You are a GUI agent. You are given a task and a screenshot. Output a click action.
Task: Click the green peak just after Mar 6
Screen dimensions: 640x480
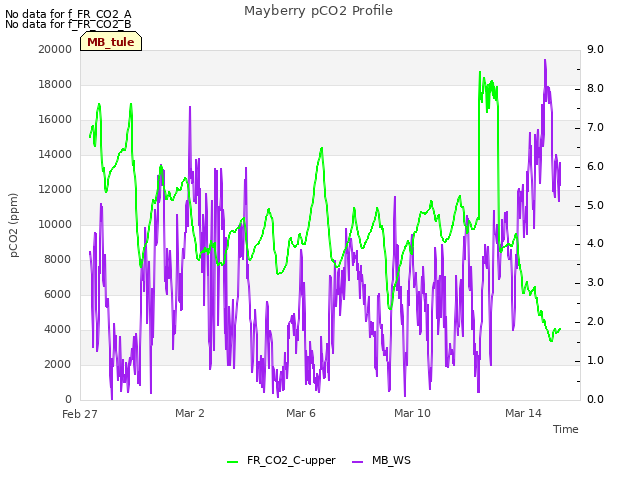pos(322,149)
